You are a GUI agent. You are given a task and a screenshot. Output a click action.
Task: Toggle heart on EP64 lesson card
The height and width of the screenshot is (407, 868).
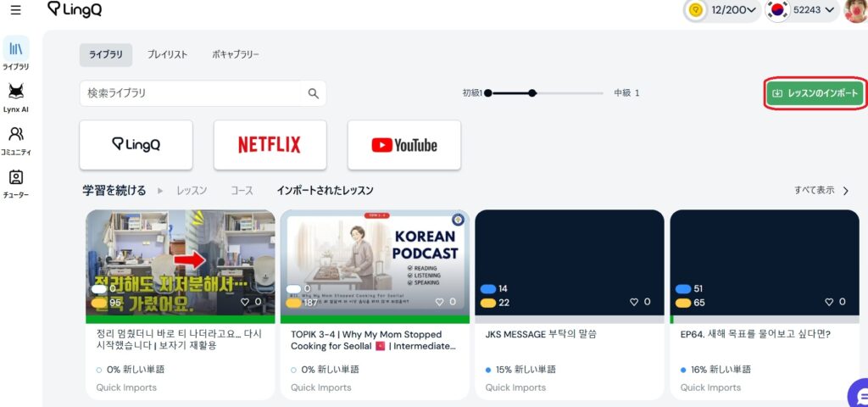(x=829, y=302)
